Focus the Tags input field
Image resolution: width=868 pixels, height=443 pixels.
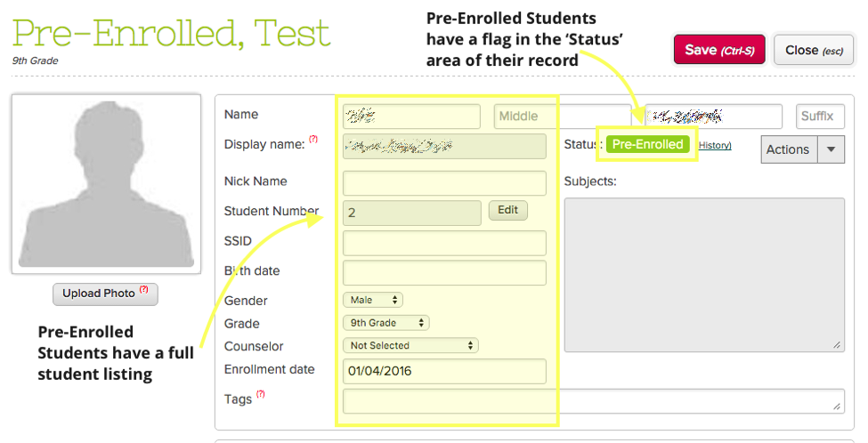tap(594, 401)
